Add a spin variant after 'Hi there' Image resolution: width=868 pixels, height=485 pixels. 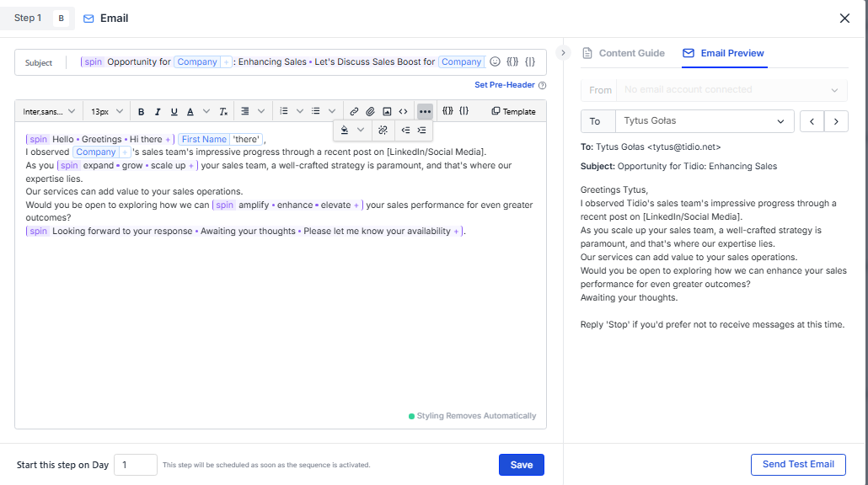point(168,140)
